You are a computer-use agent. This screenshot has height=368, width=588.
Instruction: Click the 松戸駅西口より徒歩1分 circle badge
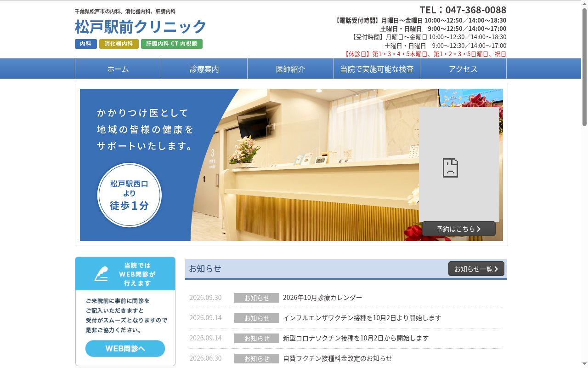(x=130, y=195)
